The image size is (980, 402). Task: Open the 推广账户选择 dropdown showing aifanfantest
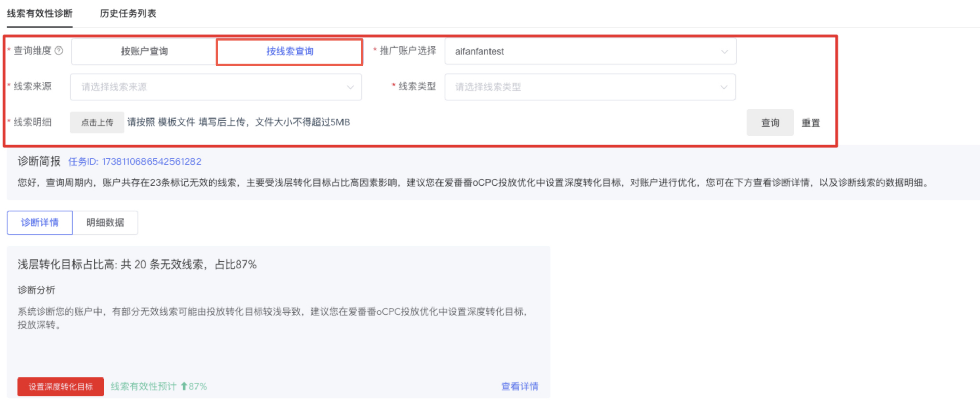click(x=590, y=52)
